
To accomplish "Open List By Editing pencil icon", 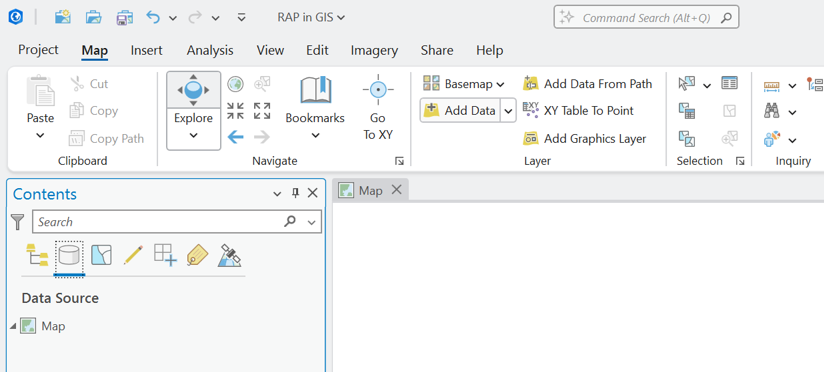I will click(133, 255).
